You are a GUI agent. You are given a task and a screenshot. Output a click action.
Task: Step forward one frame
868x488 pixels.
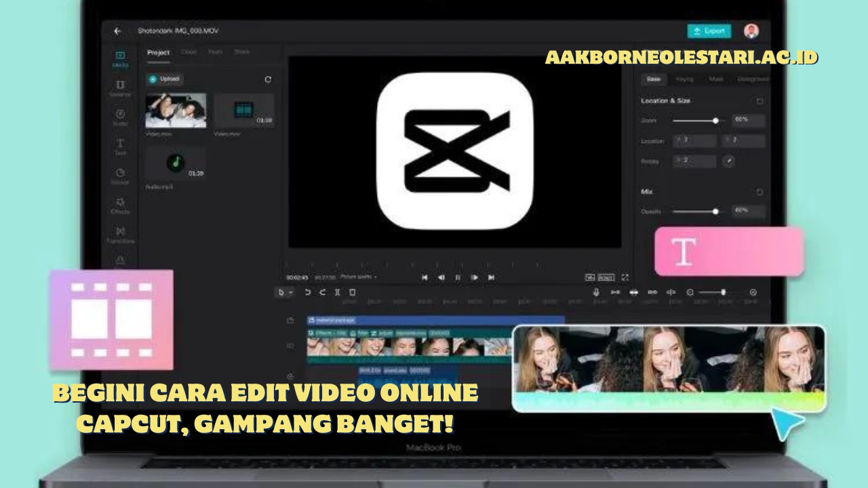pos(475,277)
